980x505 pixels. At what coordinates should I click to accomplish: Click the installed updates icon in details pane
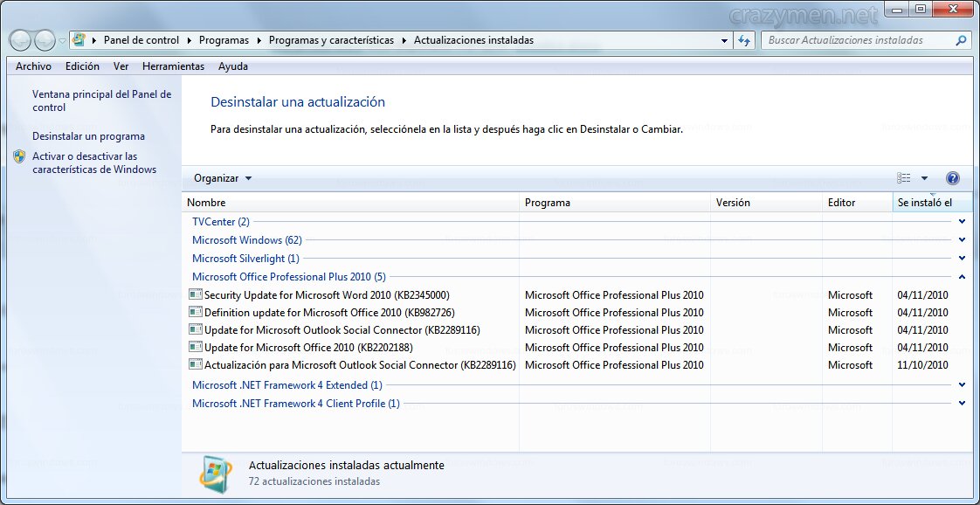pos(217,474)
